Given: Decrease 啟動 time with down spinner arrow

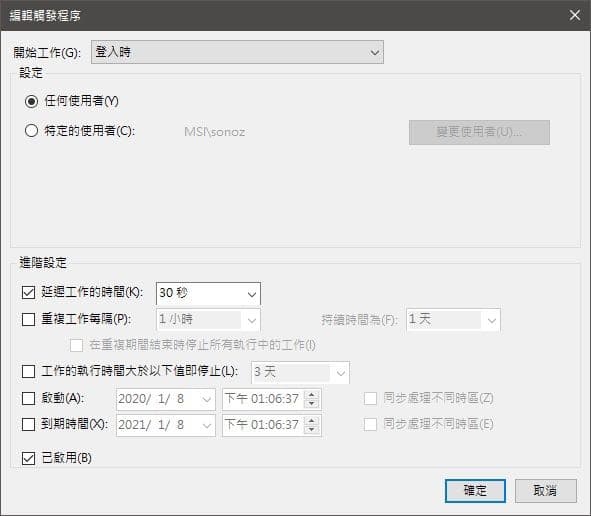Looking at the screenshot, I should click(312, 404).
